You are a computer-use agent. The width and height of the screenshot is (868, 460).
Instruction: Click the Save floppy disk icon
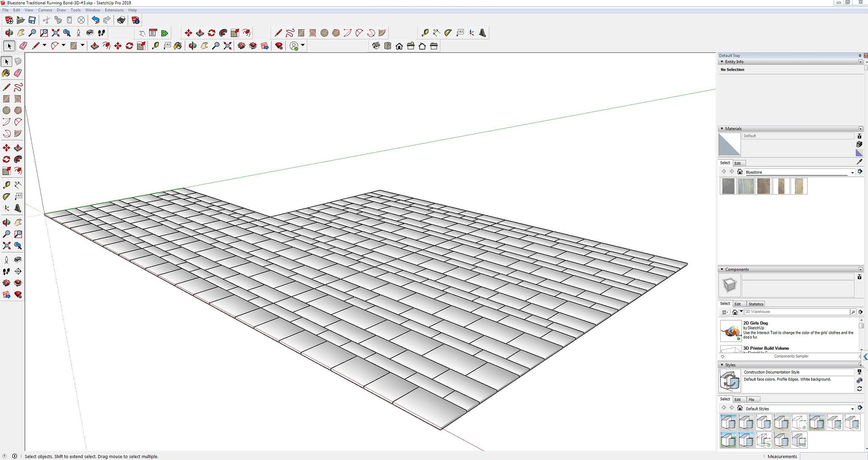click(x=32, y=20)
